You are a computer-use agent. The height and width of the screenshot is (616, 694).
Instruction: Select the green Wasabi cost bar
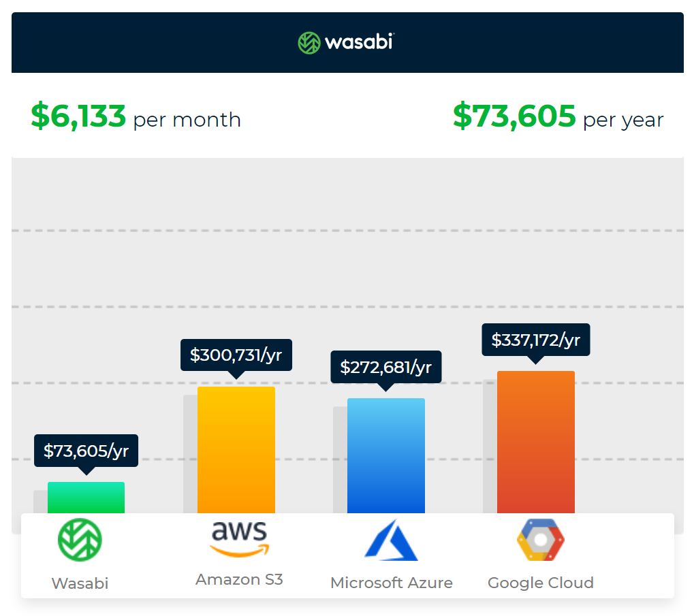86,498
